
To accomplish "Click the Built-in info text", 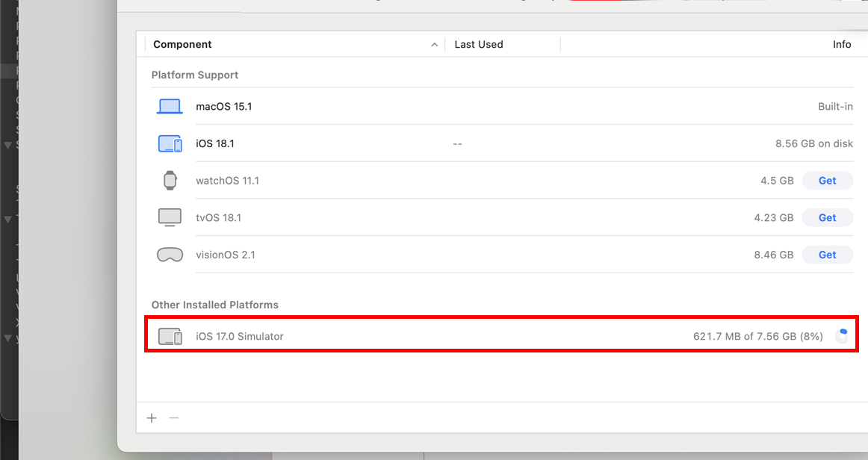I will click(835, 106).
